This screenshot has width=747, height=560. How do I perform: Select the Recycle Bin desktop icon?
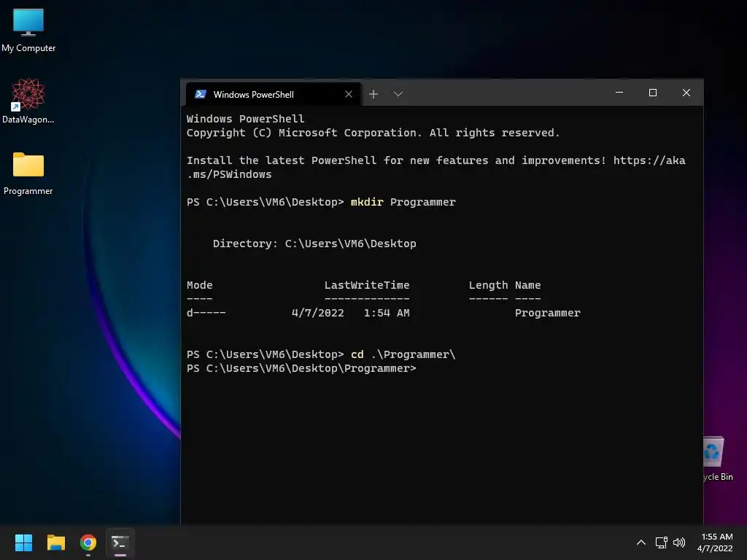pyautogui.click(x=718, y=459)
